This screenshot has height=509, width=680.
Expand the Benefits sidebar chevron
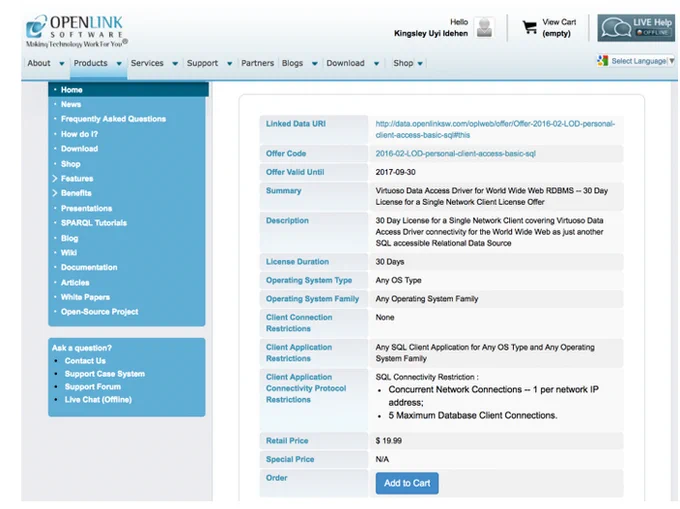click(55, 193)
